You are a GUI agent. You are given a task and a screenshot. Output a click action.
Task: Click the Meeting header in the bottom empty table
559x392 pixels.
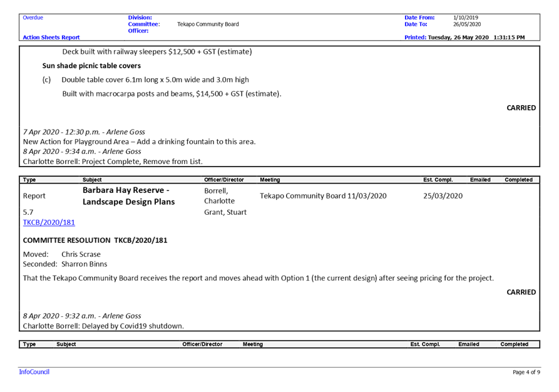point(253,344)
